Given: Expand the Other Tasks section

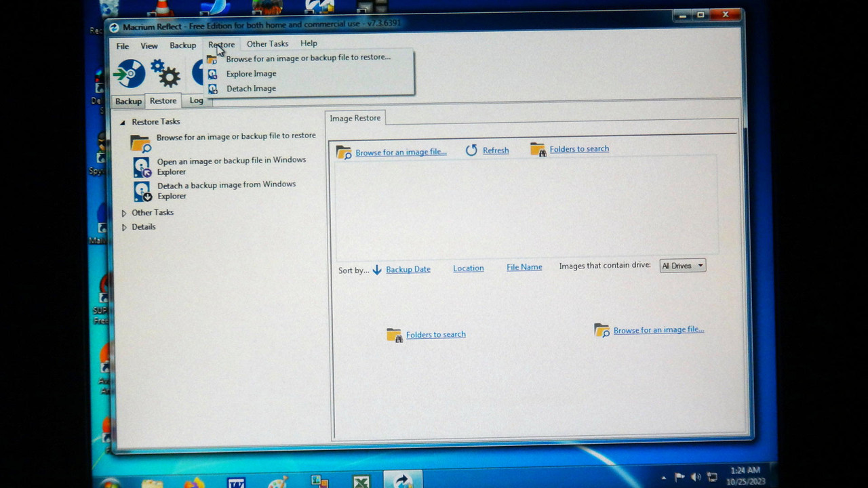Looking at the screenshot, I should [123, 213].
